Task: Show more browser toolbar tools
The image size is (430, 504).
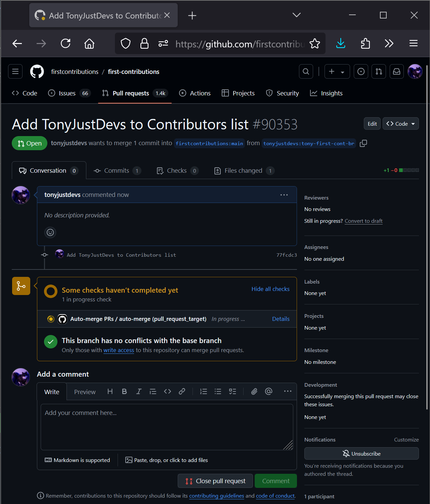Action: [x=389, y=43]
